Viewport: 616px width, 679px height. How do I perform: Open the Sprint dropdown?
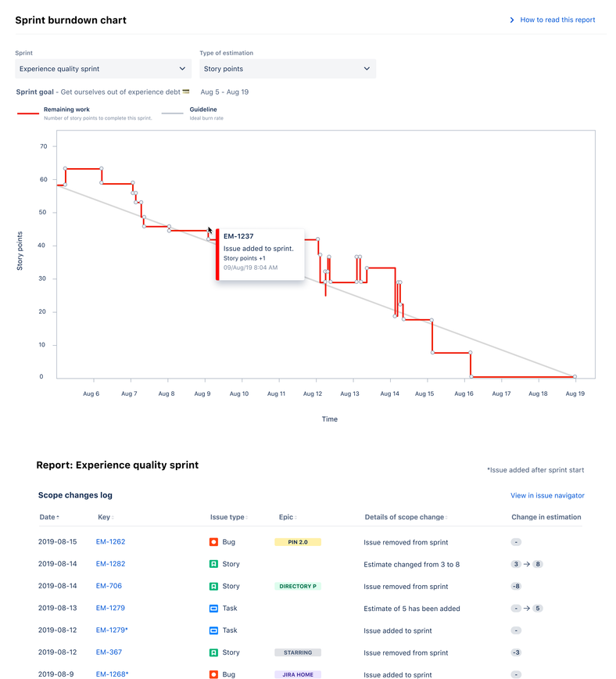click(103, 69)
